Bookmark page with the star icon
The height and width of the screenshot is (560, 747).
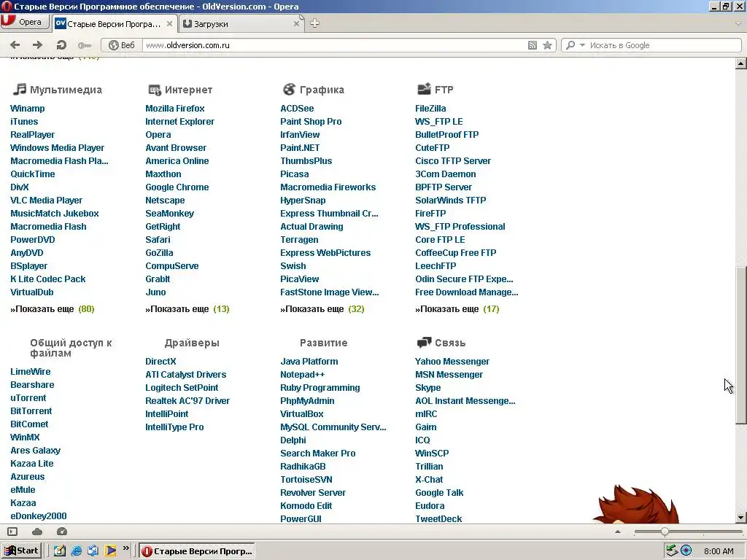coord(547,45)
